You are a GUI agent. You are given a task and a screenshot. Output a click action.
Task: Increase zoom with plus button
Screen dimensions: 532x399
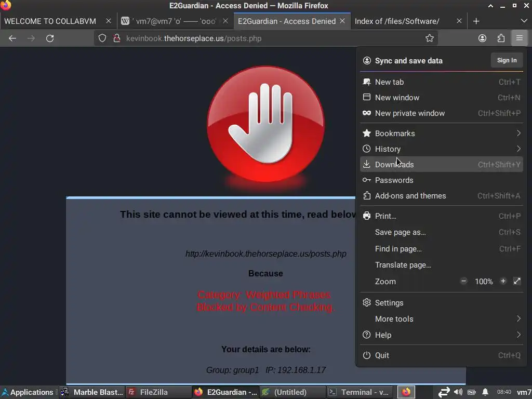pos(503,281)
